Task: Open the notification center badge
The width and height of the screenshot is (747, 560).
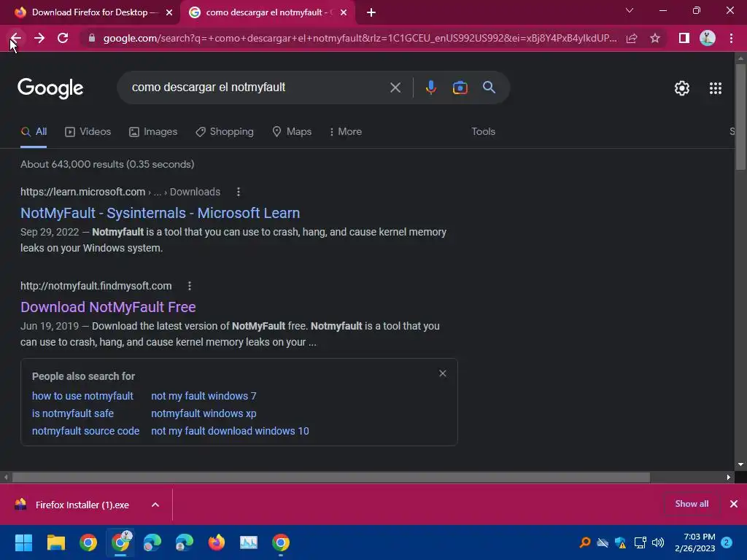Action: pyautogui.click(x=726, y=542)
